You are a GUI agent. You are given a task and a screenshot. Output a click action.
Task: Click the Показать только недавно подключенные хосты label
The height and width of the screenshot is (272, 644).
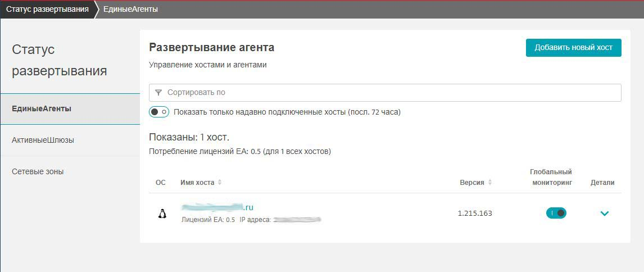(287, 112)
